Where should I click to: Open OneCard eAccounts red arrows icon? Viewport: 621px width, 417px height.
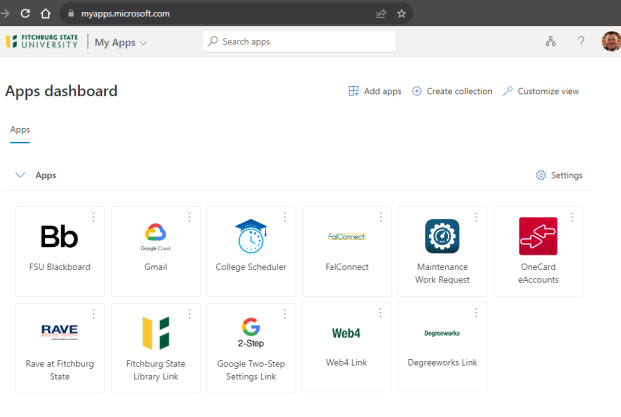pyautogui.click(x=538, y=236)
